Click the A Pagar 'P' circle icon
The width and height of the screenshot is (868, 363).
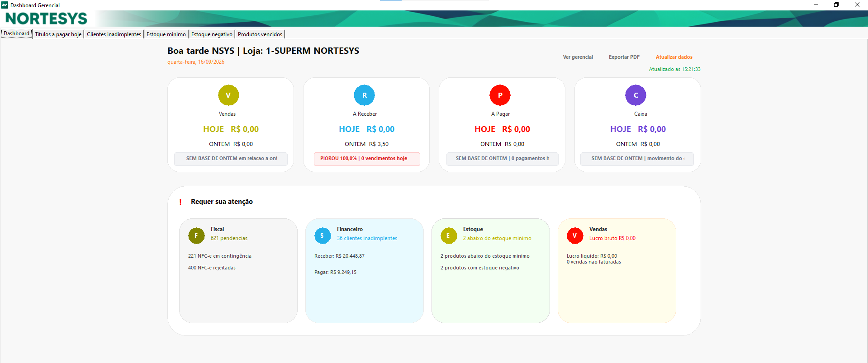[500, 95]
